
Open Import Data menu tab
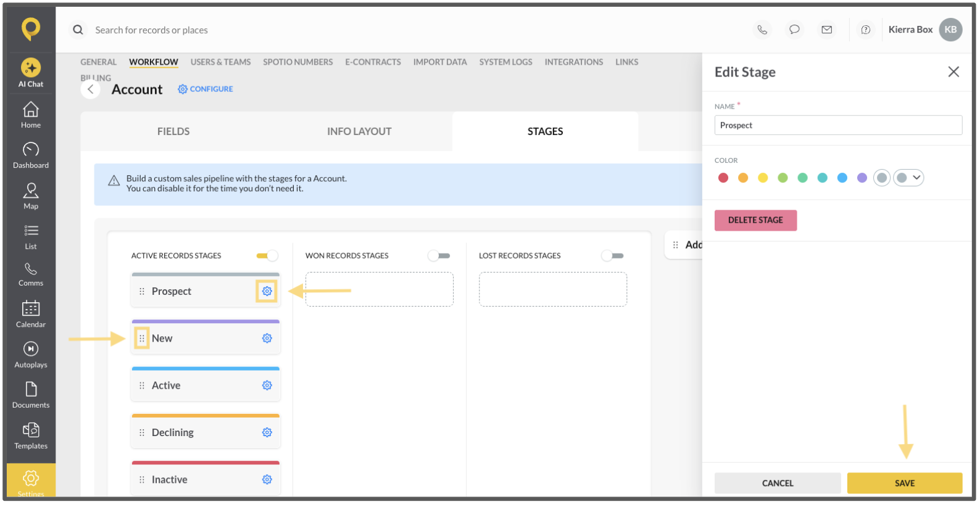point(440,62)
